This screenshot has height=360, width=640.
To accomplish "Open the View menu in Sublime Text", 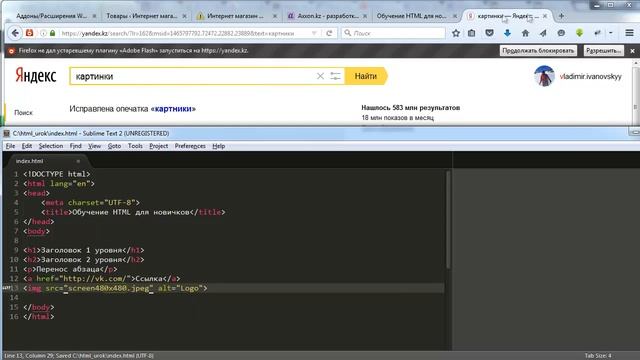I will coord(94,146).
